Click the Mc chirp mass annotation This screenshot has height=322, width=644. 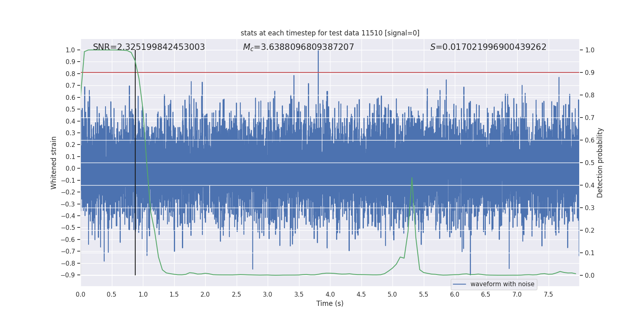point(298,47)
